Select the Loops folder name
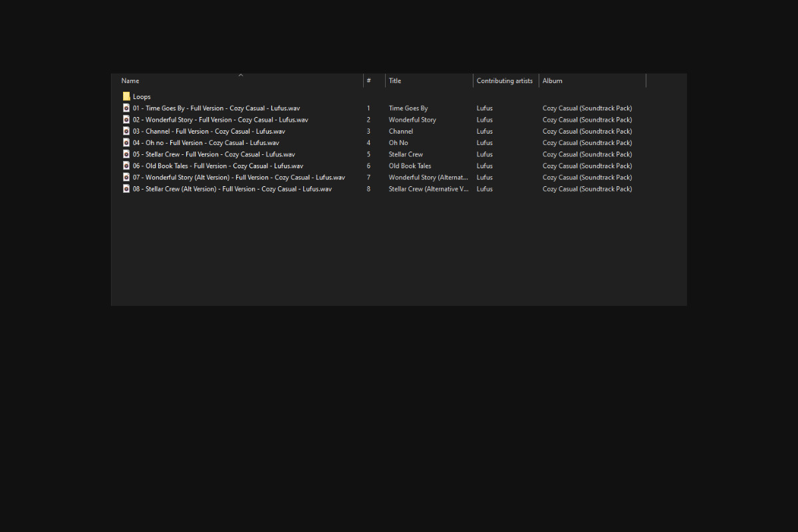This screenshot has width=798, height=532. pos(142,96)
